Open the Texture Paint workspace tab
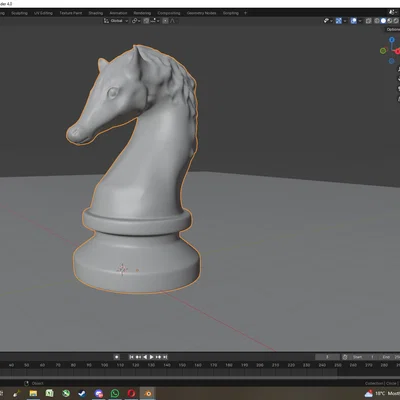The height and width of the screenshot is (400, 400). 71,13
